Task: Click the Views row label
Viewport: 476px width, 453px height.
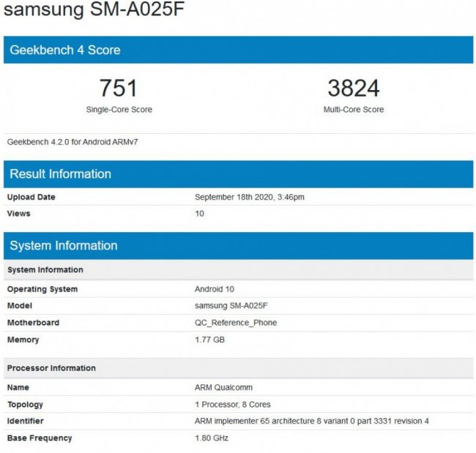Action: [x=19, y=214]
